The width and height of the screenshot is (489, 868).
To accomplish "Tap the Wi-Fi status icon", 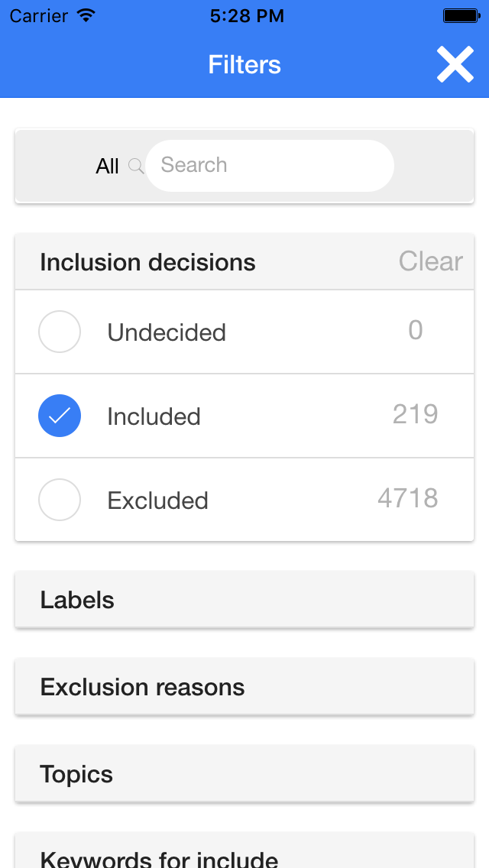I will [x=86, y=15].
